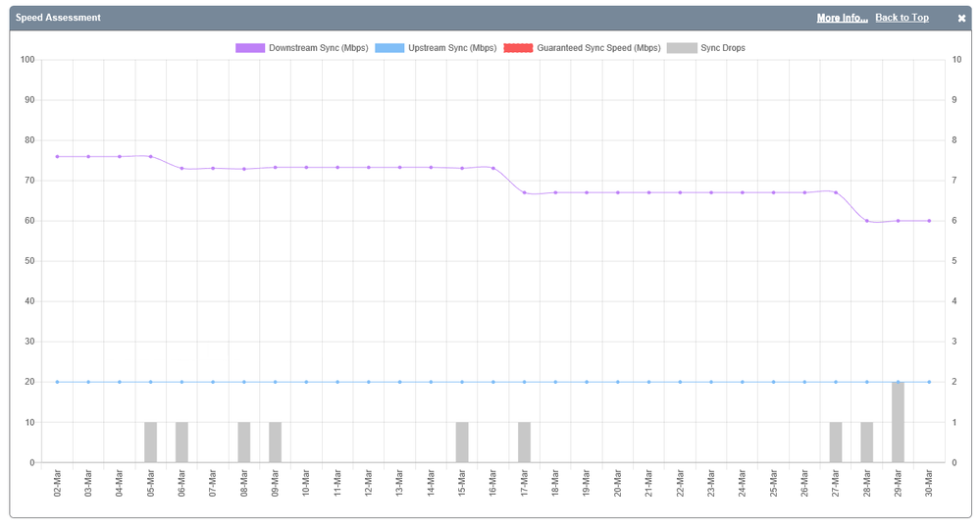Click the grey Sync Drops legend swatch

681,48
